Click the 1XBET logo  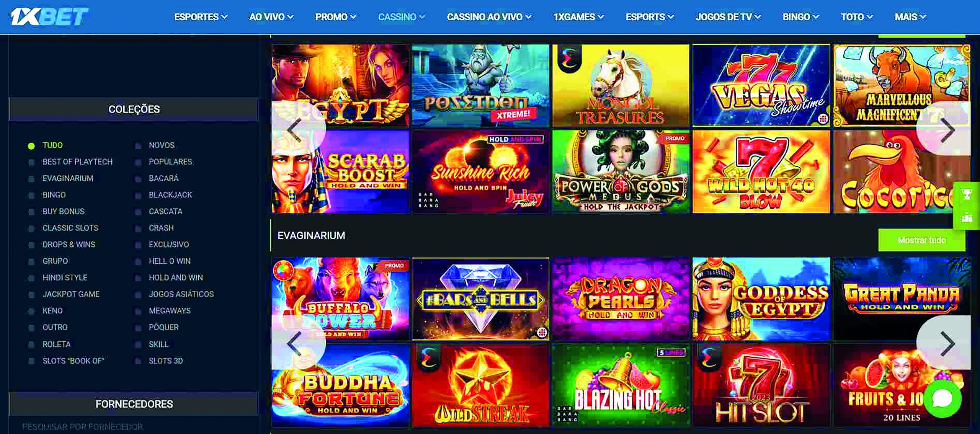click(49, 16)
